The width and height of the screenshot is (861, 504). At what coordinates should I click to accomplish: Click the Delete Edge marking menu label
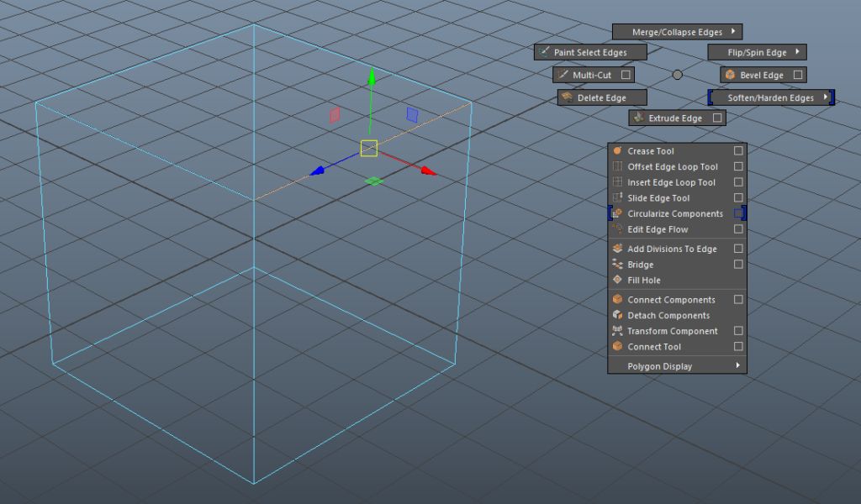coord(602,97)
